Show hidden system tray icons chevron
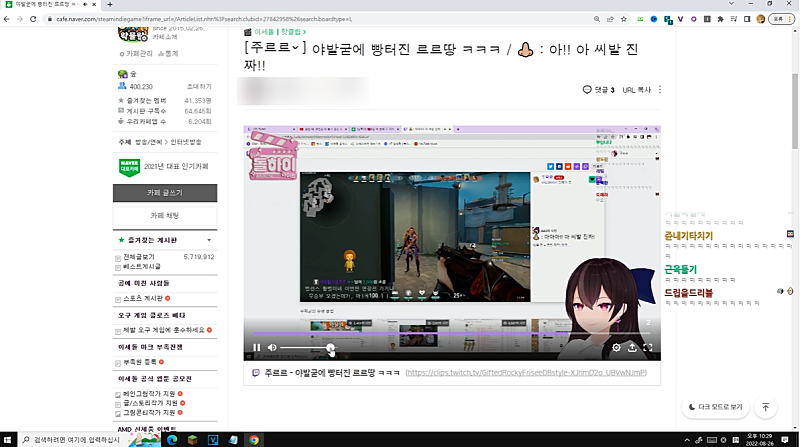 687,440
